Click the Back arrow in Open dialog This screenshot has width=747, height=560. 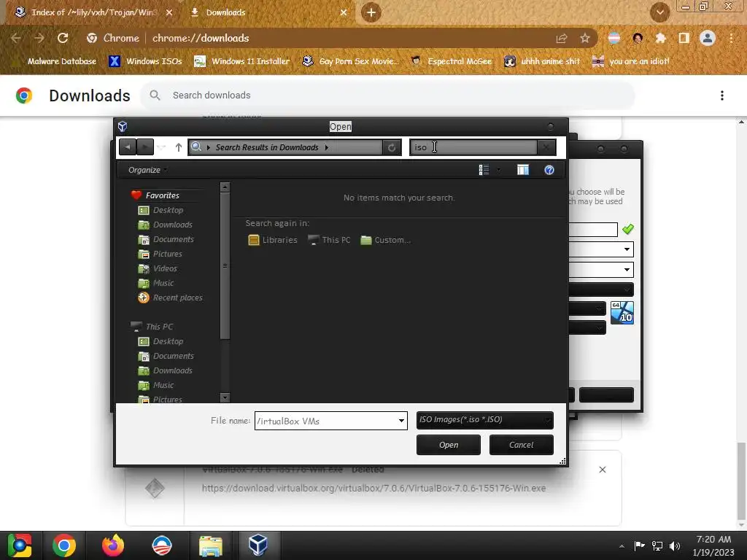click(x=127, y=147)
